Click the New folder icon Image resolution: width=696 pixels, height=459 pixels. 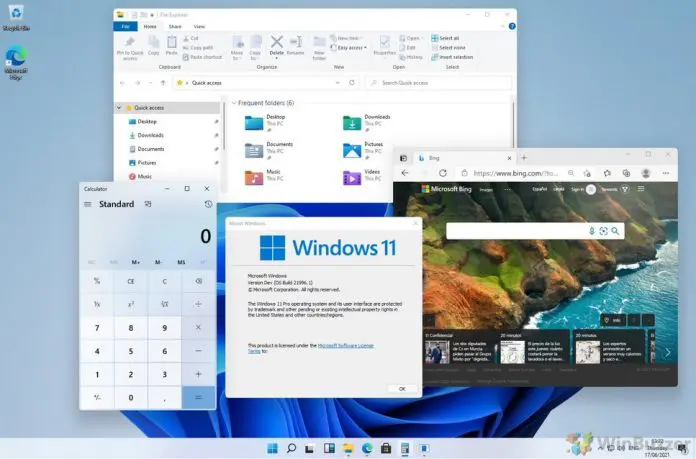click(320, 45)
